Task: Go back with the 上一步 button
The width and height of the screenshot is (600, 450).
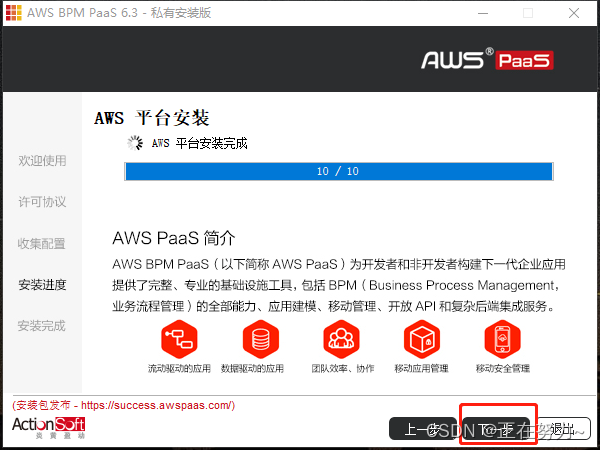Action: (422, 429)
